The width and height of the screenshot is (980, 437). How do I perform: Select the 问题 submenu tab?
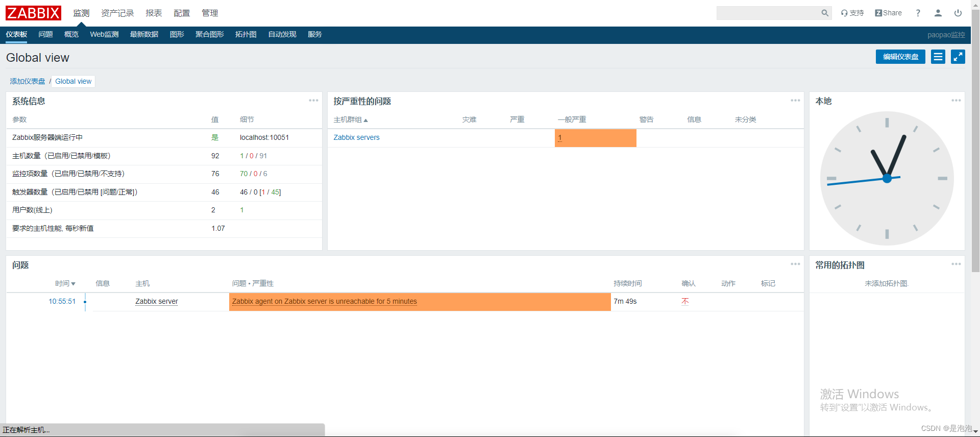tap(45, 35)
